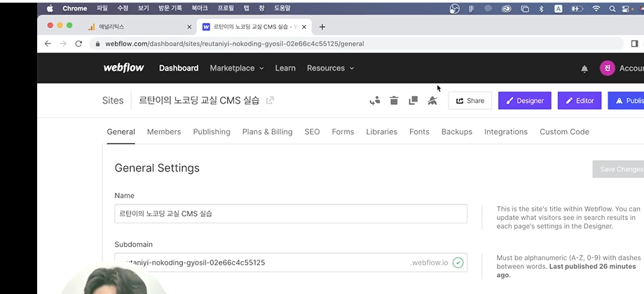Switch to the Forms tab
This screenshot has height=294, width=644.
coord(343,132)
